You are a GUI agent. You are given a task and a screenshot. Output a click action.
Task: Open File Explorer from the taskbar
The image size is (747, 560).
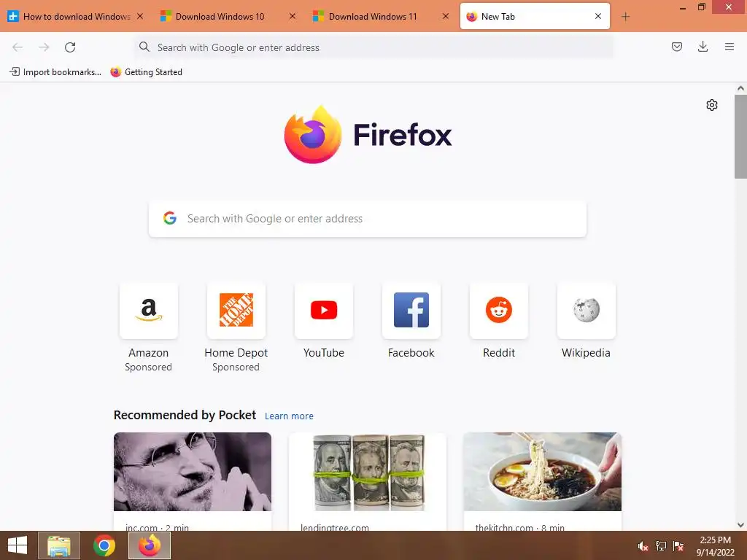58,545
